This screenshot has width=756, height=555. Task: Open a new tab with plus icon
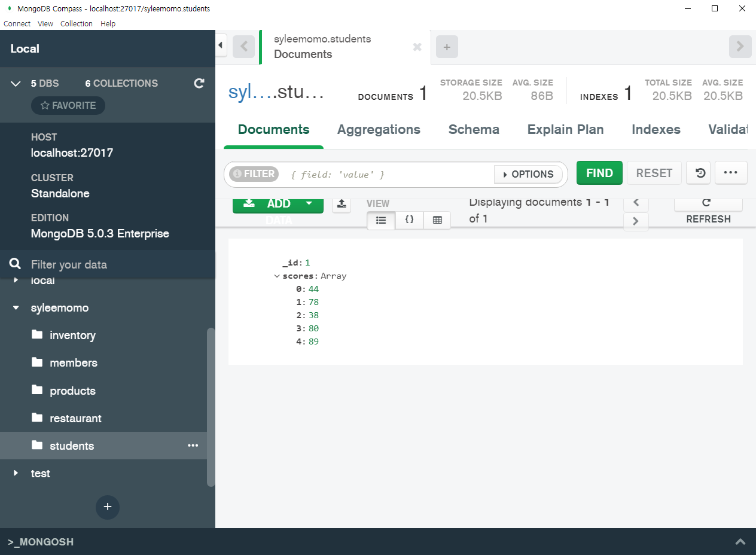coord(447,47)
